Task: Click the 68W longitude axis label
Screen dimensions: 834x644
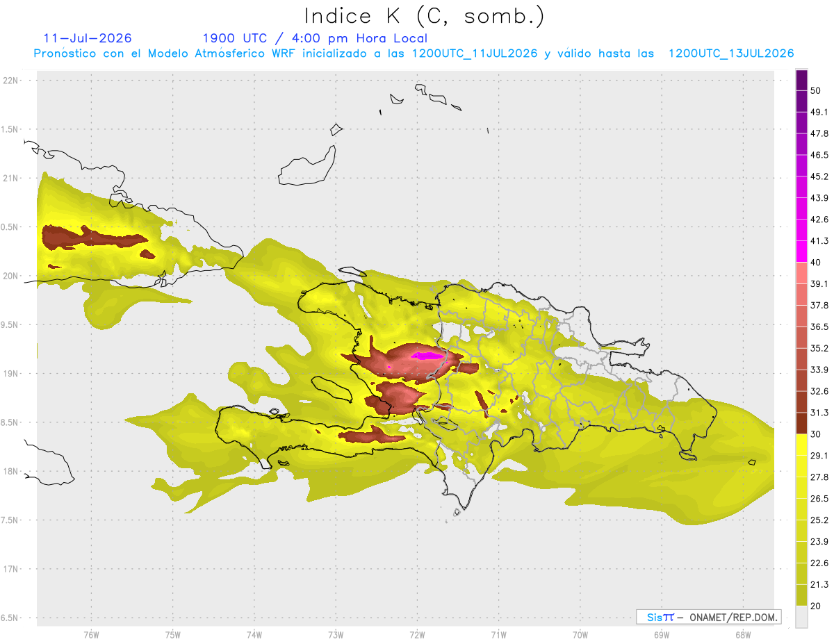Action: (743, 634)
